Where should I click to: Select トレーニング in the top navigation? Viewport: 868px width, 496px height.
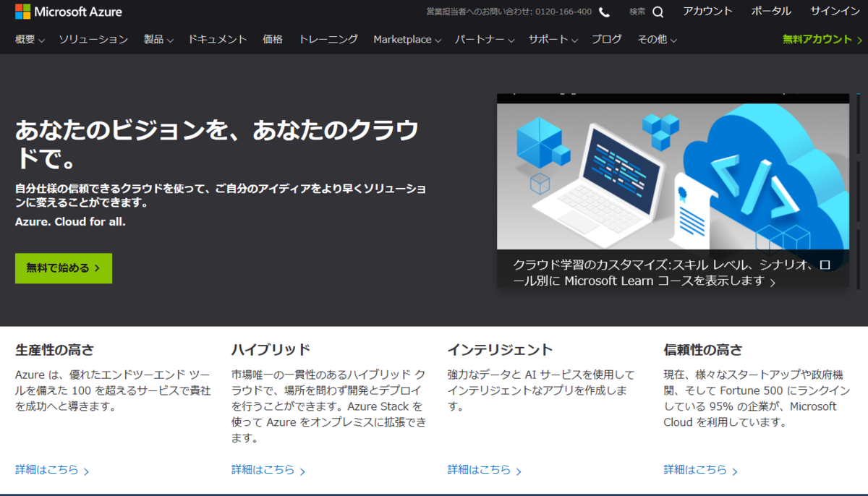coord(328,40)
